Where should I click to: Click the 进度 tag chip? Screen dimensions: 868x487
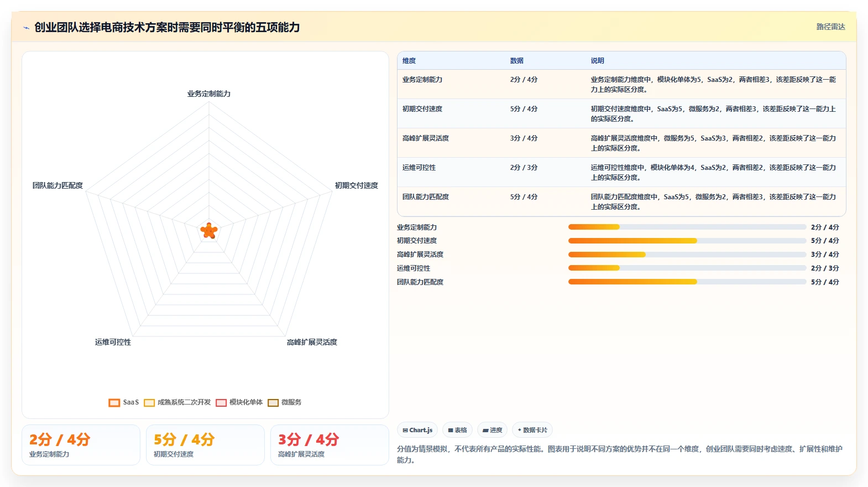click(492, 430)
